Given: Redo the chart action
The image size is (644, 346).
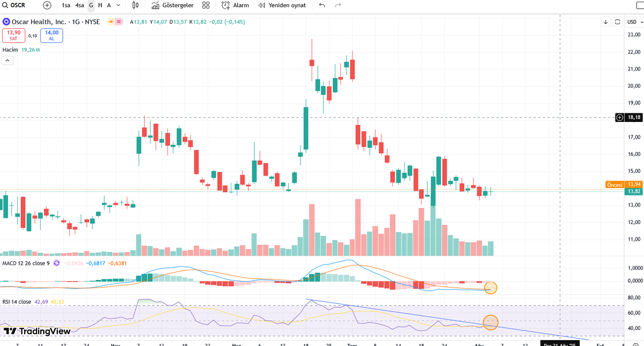Looking at the screenshot, I should (338, 5).
